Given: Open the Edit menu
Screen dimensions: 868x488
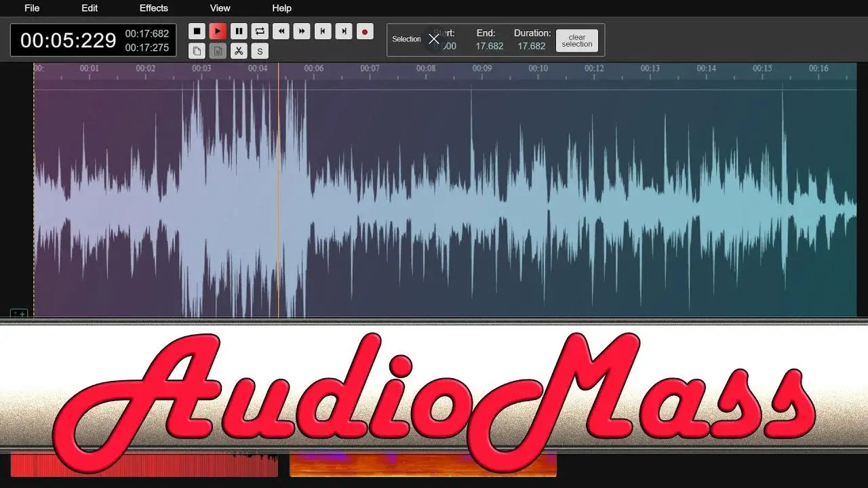Looking at the screenshot, I should (x=90, y=8).
